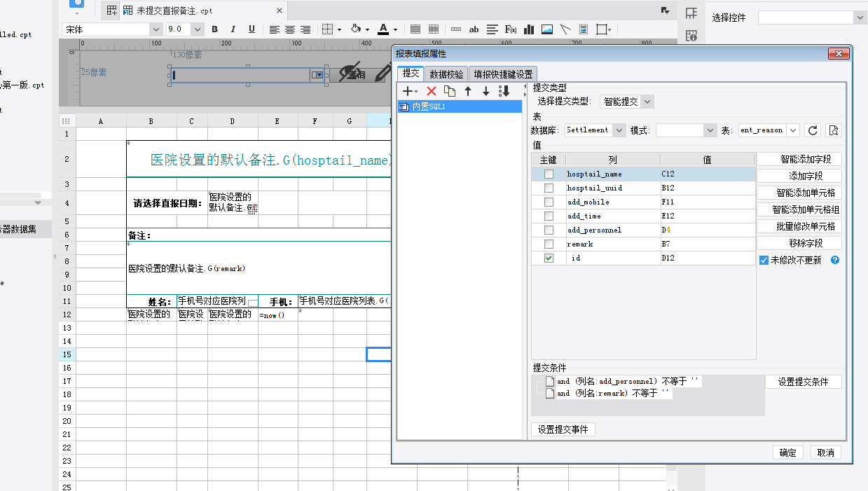The image size is (868, 491).
Task: Toggle primary key for hosptail_uuid
Action: point(549,188)
